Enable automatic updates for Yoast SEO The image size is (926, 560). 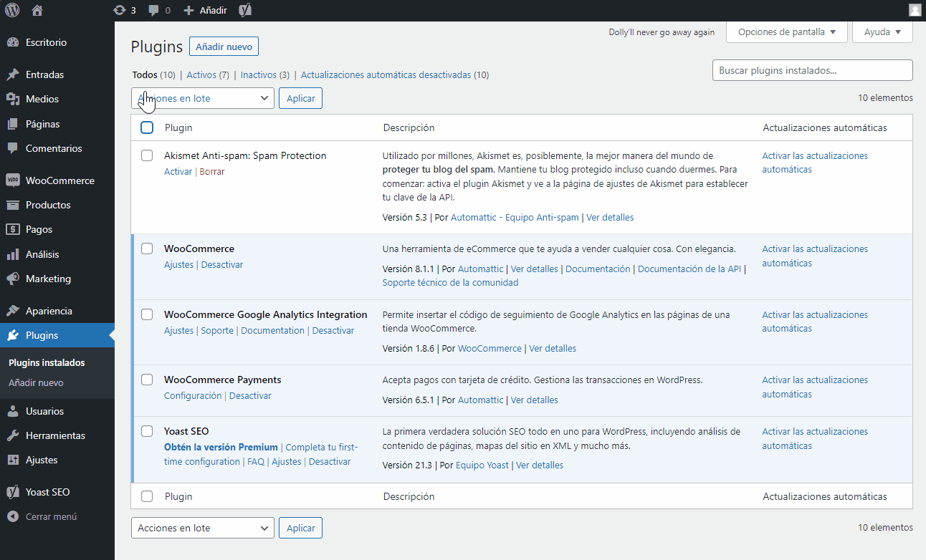(815, 438)
